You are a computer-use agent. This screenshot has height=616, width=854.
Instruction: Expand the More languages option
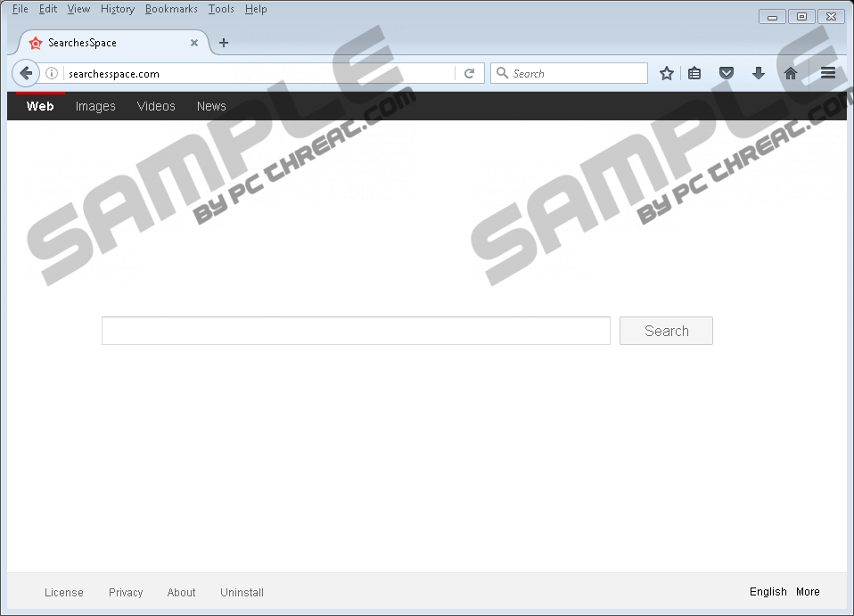tap(808, 592)
